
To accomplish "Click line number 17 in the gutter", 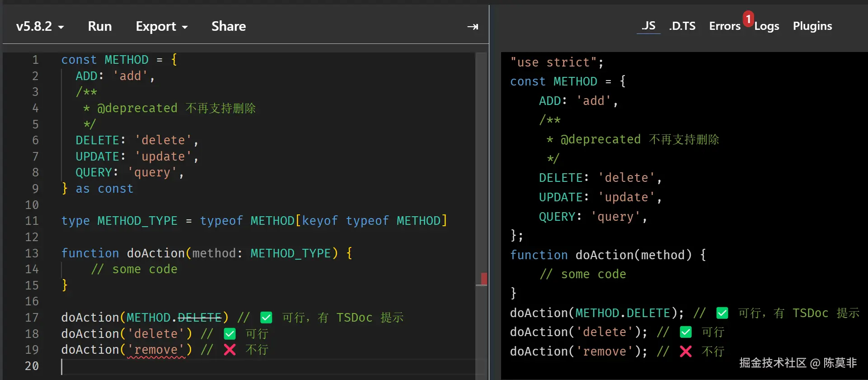I will 32,318.
